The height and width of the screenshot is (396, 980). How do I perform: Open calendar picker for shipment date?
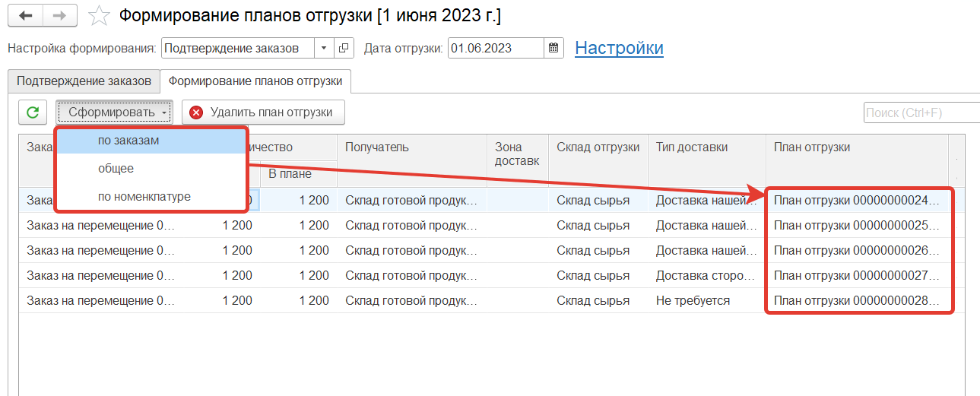pos(554,48)
